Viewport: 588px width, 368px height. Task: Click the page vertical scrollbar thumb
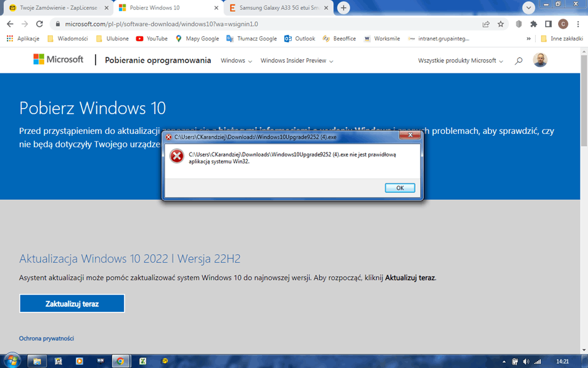click(584, 100)
